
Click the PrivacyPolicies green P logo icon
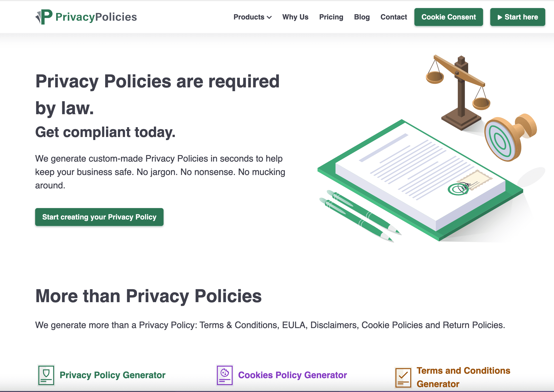(44, 17)
